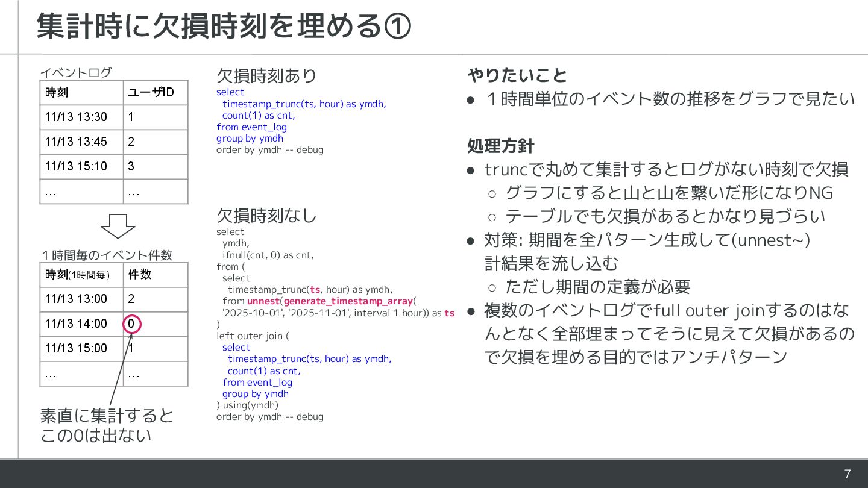Click the 欠損時刻なし heading
Viewport: 868px width, 488px height.
266,216
